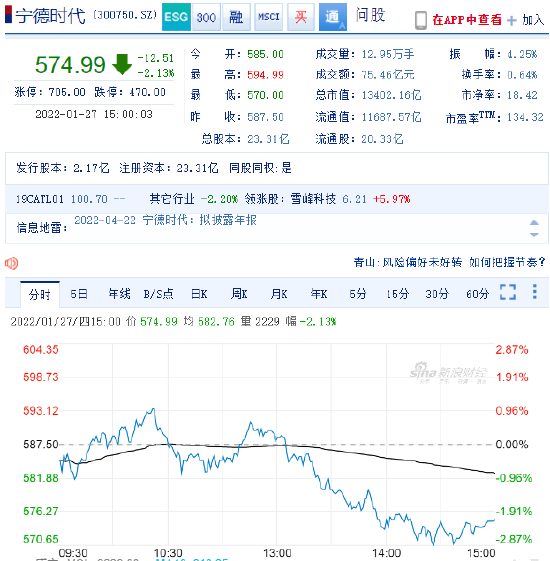The width and height of the screenshot is (550, 561).
Task: Select the 分时 chart tab
Action: coord(40,294)
